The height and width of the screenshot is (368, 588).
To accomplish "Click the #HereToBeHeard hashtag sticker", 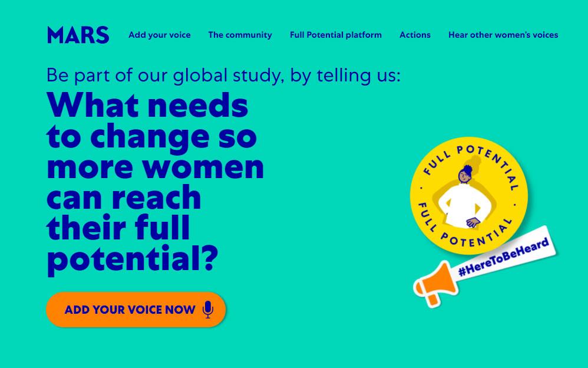I will pos(504,258).
